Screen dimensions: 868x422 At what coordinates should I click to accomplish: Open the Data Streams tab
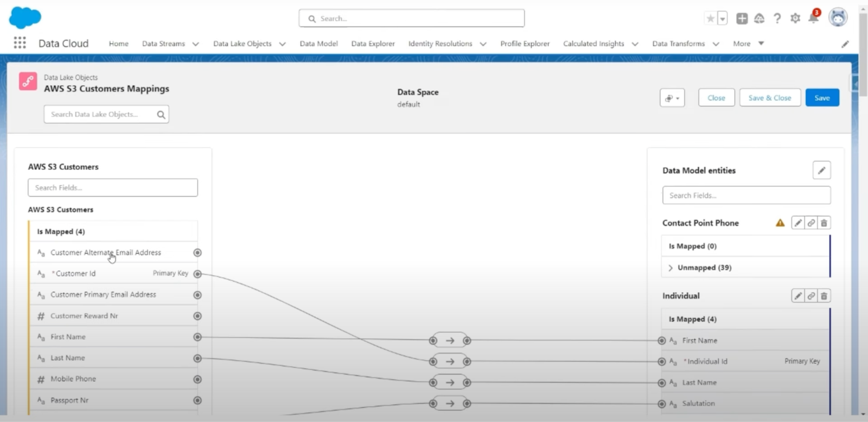point(163,43)
